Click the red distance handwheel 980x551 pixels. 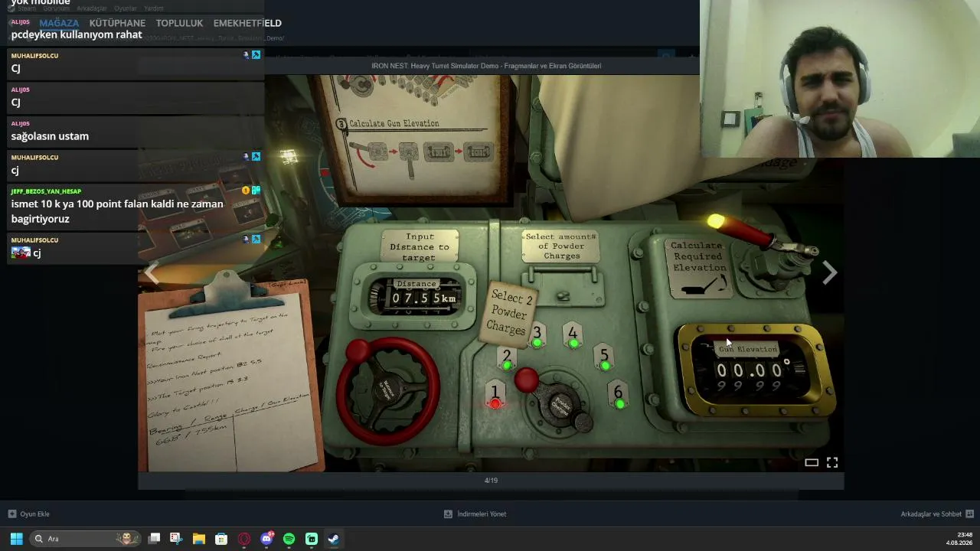tap(387, 390)
